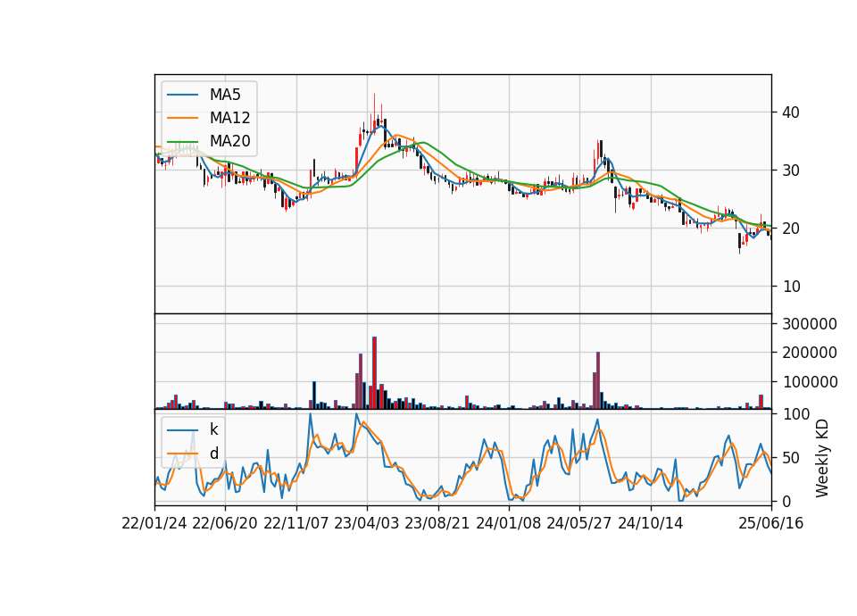Click the 200000 volume spike after 24/05/27
This screenshot has height=616, width=857.
coord(598,380)
